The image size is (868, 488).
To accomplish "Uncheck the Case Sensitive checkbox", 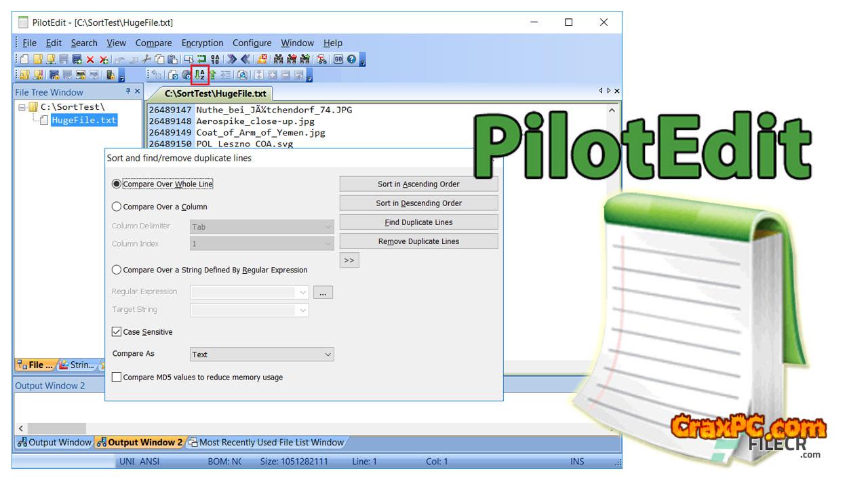I will pyautogui.click(x=117, y=332).
